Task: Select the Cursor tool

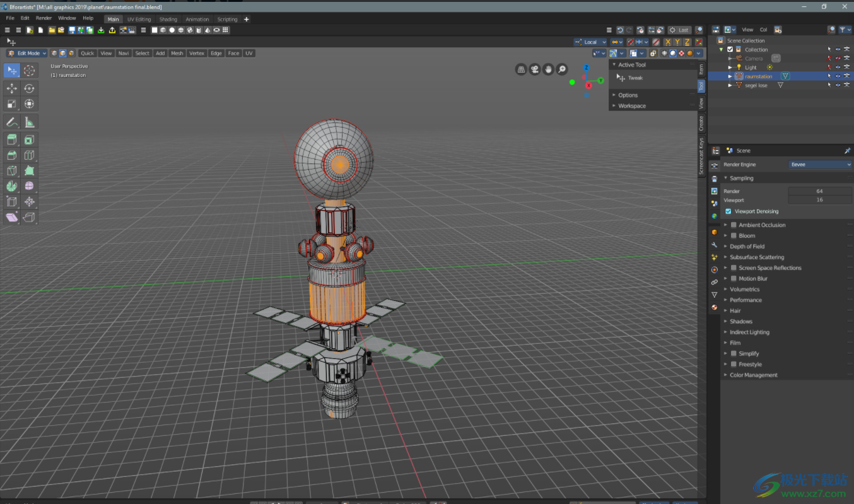Action: [x=29, y=71]
